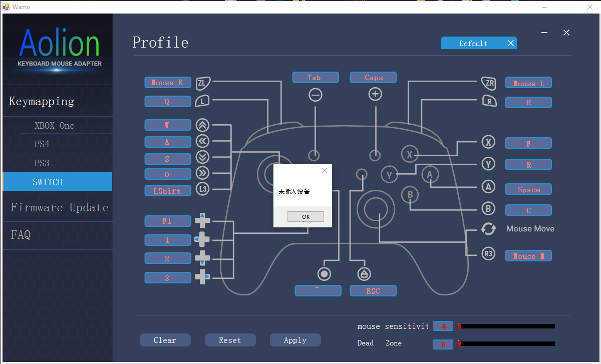The image size is (601, 364).
Task: Click the left stick left arrow icon
Action: click(202, 141)
